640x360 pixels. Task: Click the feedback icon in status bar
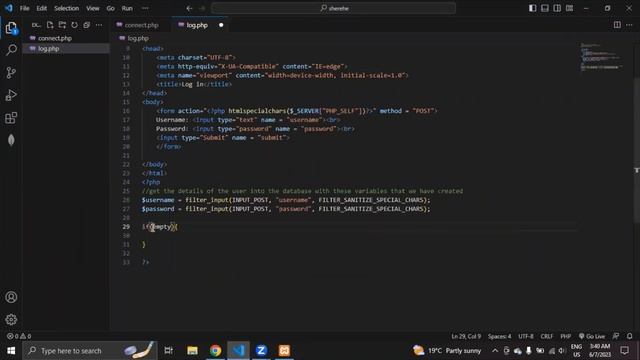(616, 336)
